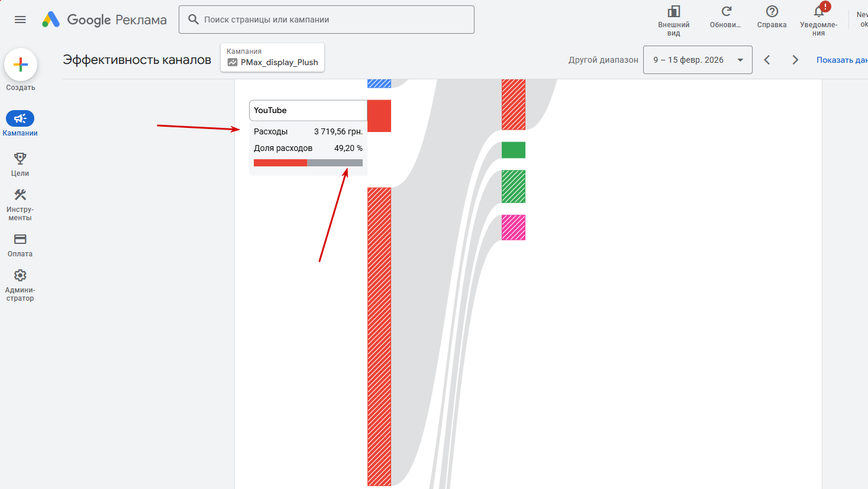Click the search page or campaign field
Screen dimensions: 868x489
326,20
